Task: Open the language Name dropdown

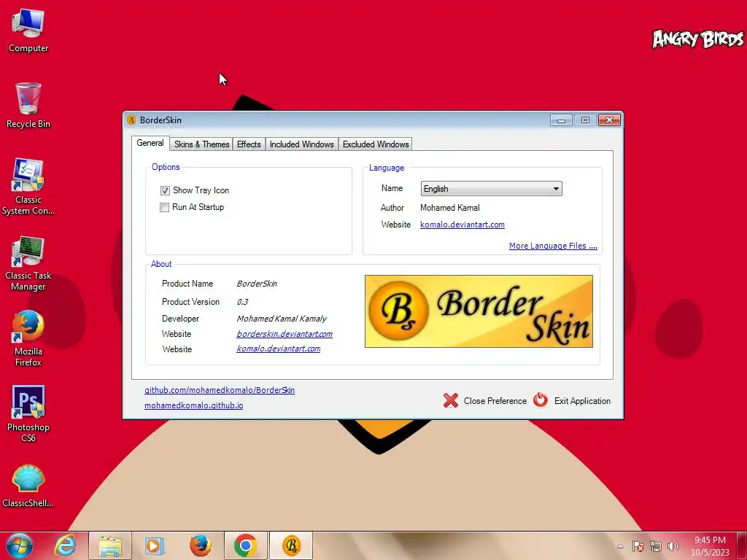Action: (491, 189)
